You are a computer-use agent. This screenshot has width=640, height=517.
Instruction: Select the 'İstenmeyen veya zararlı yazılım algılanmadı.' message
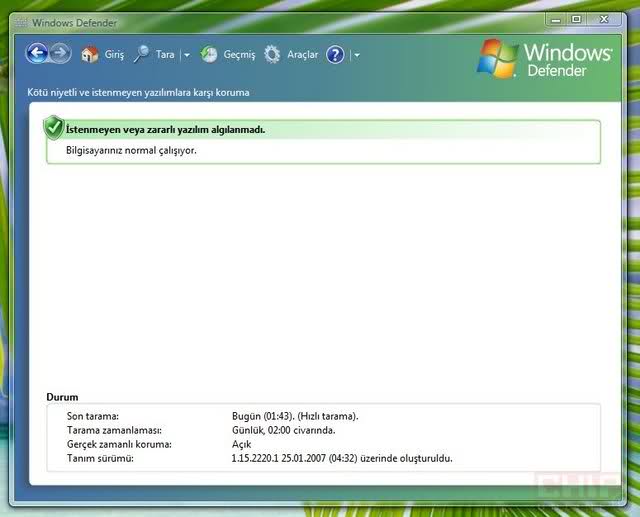click(x=165, y=130)
